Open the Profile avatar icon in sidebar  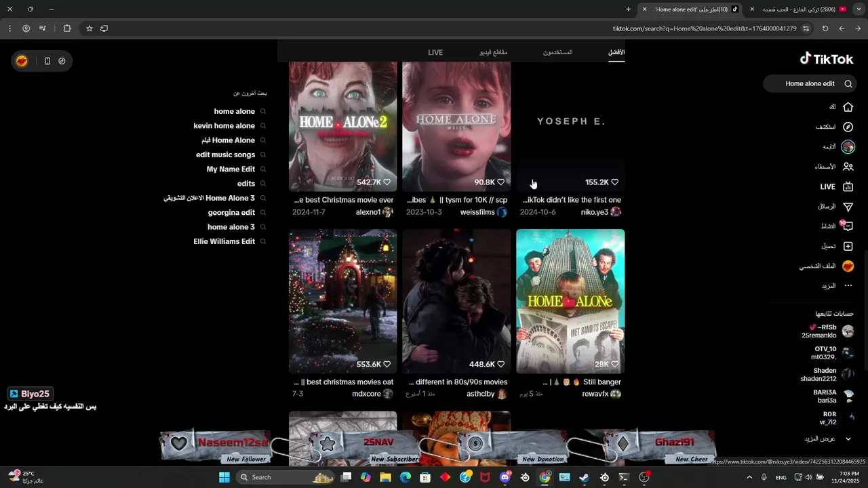(x=848, y=266)
